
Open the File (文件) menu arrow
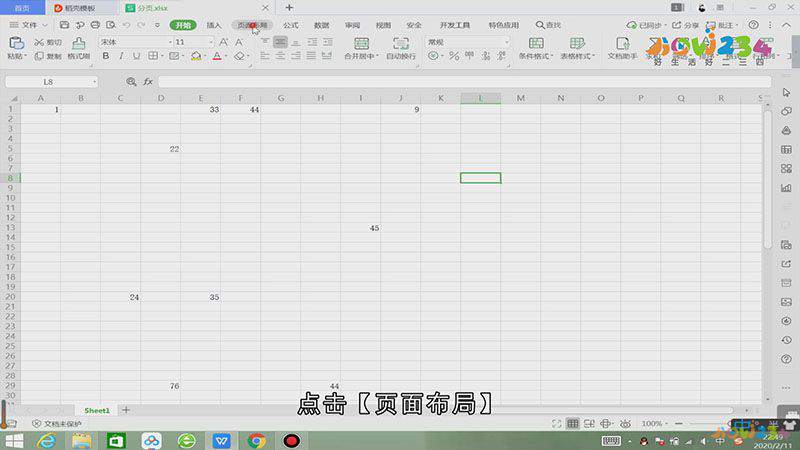[x=45, y=24]
